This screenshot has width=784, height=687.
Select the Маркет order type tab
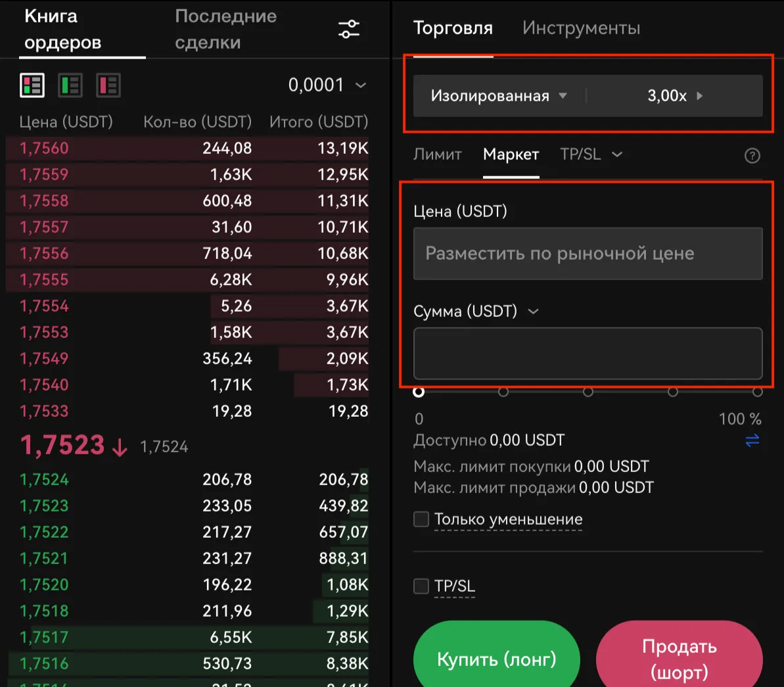click(511, 154)
